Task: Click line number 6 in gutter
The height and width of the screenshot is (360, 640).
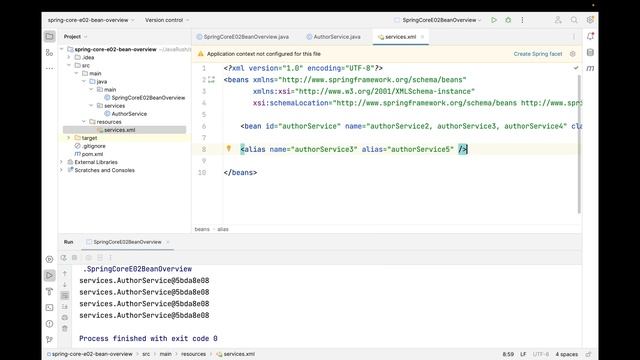Action: (204, 126)
